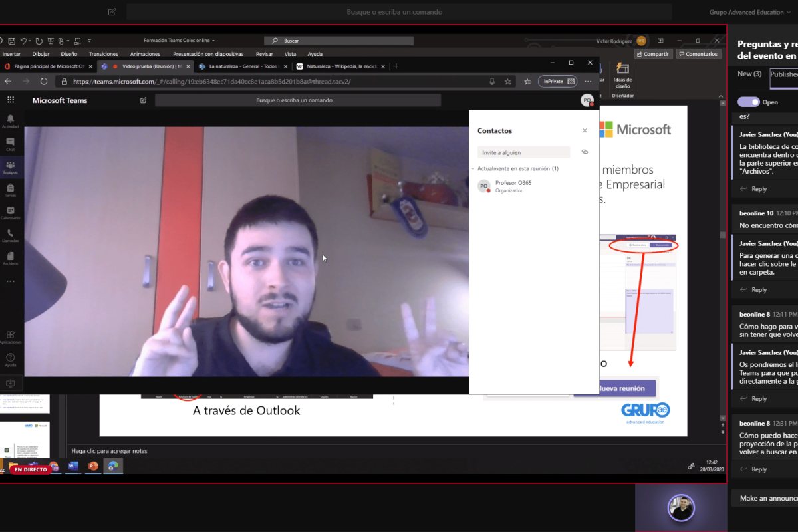Open PowerPoint from the taskbar
Viewport: 798px width, 532px height.
point(93,465)
